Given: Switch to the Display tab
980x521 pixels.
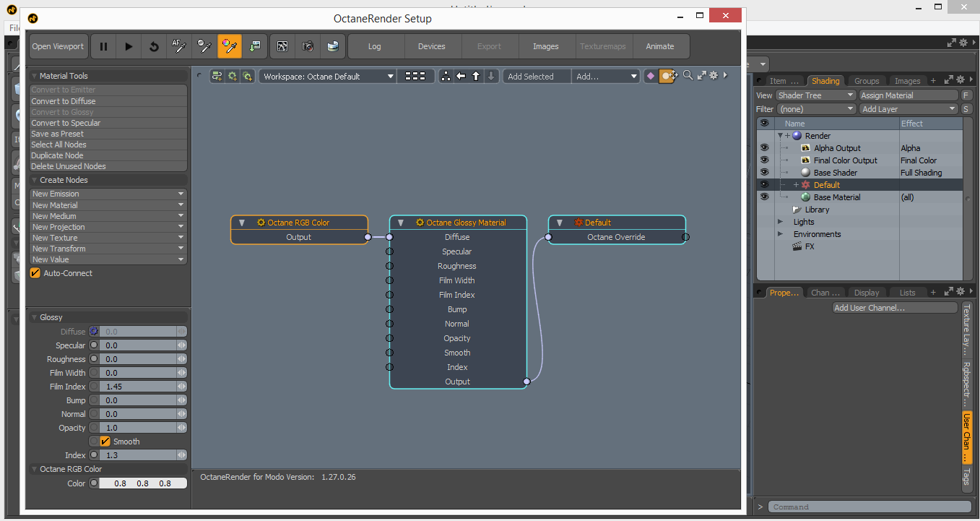Looking at the screenshot, I should coord(867,293).
